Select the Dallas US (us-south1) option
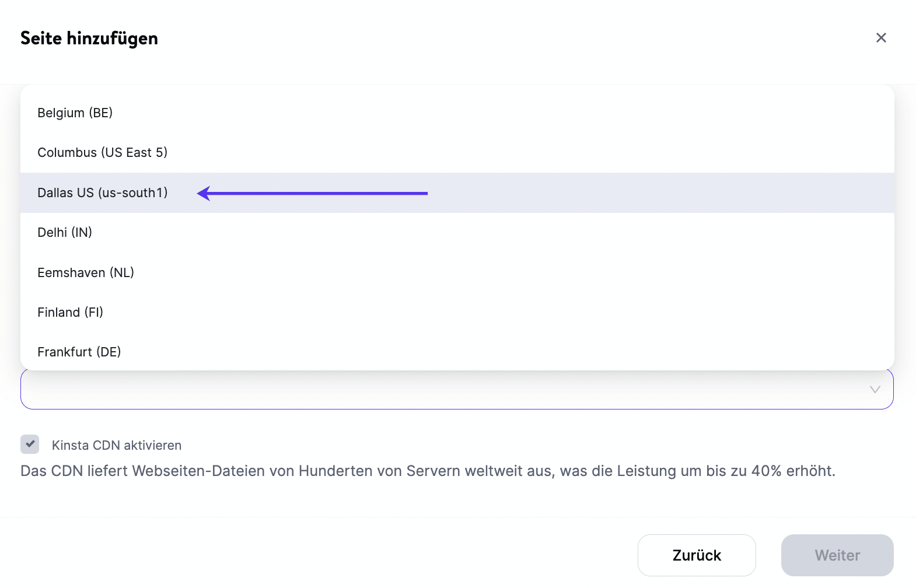Viewport: 916px width, 588px height. click(x=103, y=192)
